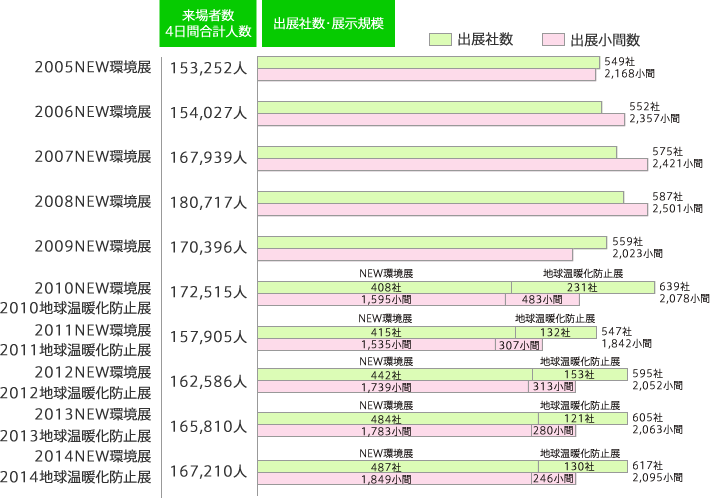Viewport: 710px width, 498px height.
Task: Select the 2007NEW環境展 row label
Action: click(93, 157)
